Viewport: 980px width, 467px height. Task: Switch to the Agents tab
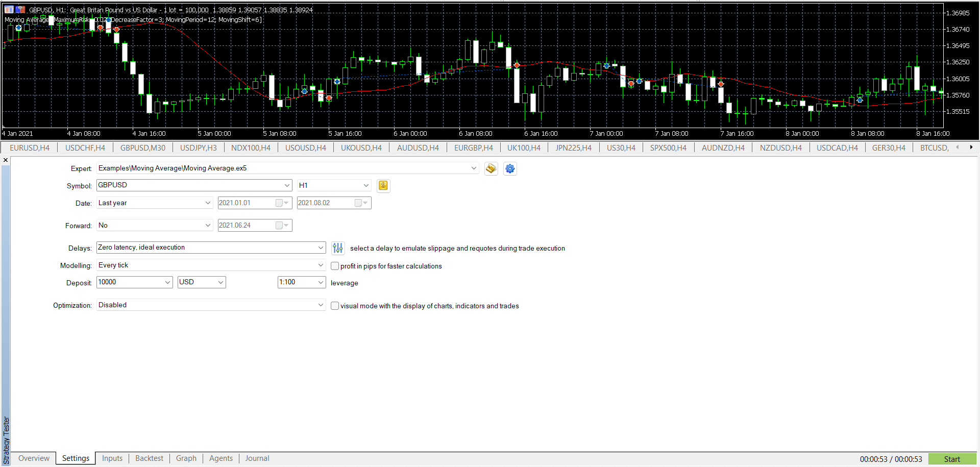221,458
